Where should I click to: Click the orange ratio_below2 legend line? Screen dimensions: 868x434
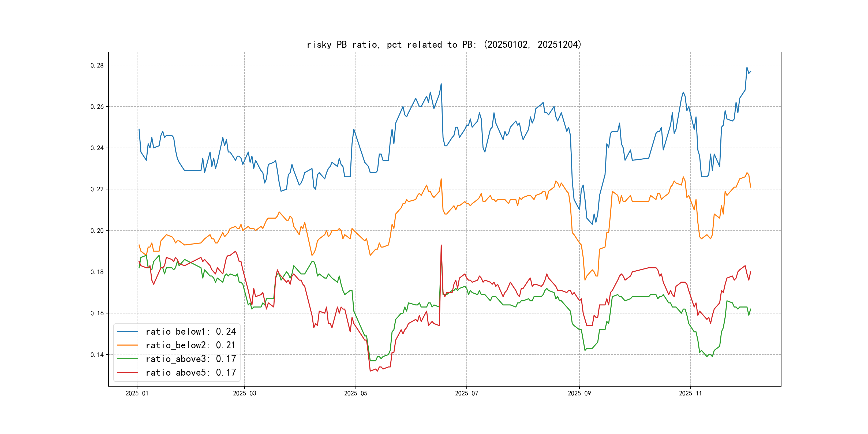(127, 345)
